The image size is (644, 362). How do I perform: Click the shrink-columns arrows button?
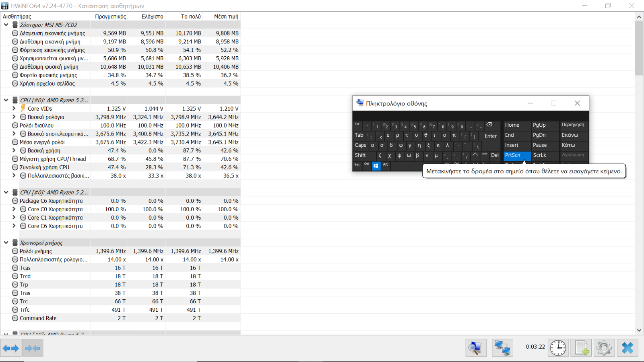pos(33,348)
